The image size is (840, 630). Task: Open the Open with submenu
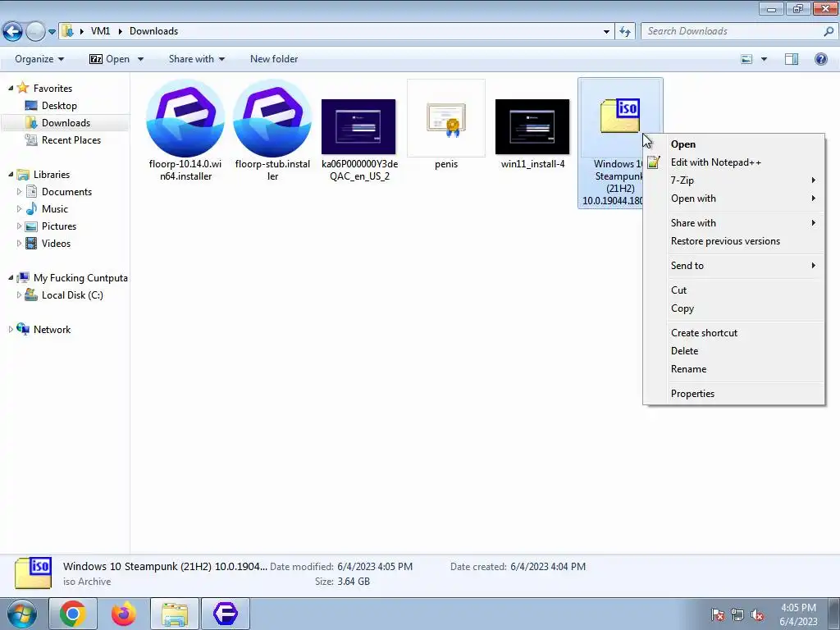[x=734, y=199]
